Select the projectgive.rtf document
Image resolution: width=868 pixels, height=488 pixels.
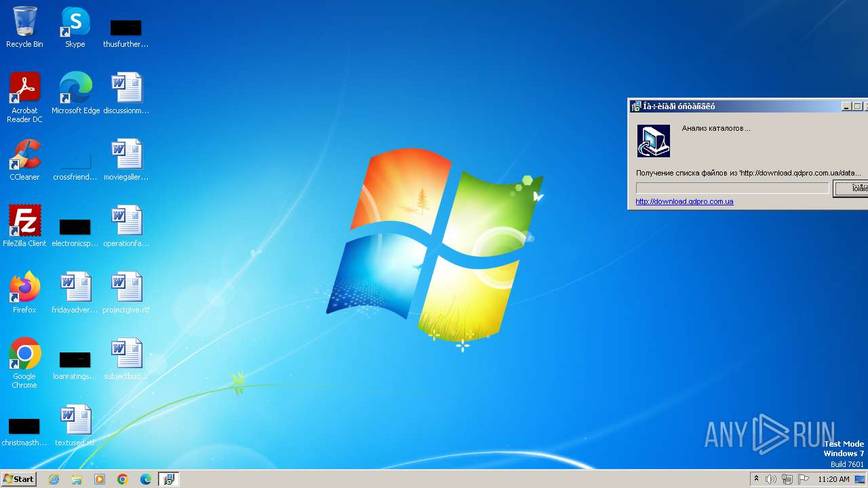[x=126, y=293]
